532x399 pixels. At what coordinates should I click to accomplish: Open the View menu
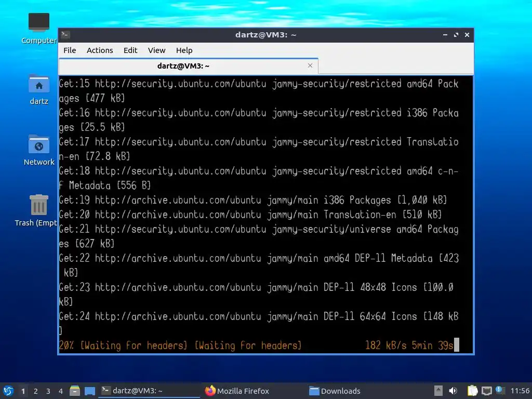point(156,50)
